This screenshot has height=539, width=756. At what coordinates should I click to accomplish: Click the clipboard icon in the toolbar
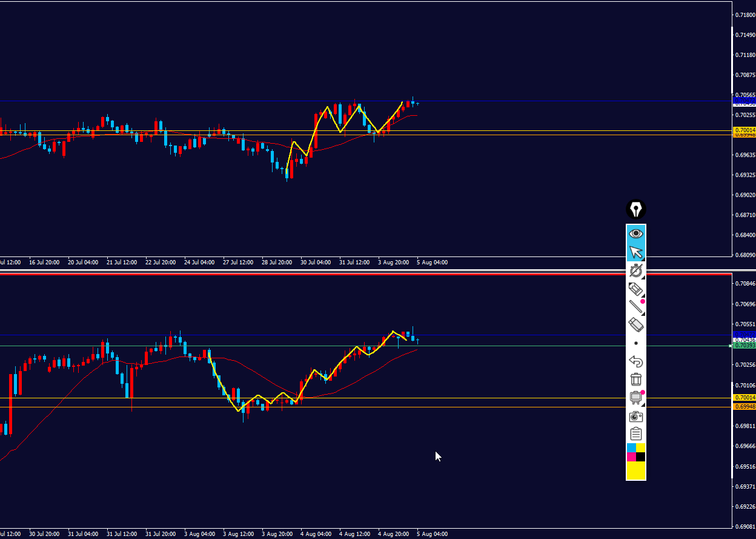pyautogui.click(x=636, y=434)
